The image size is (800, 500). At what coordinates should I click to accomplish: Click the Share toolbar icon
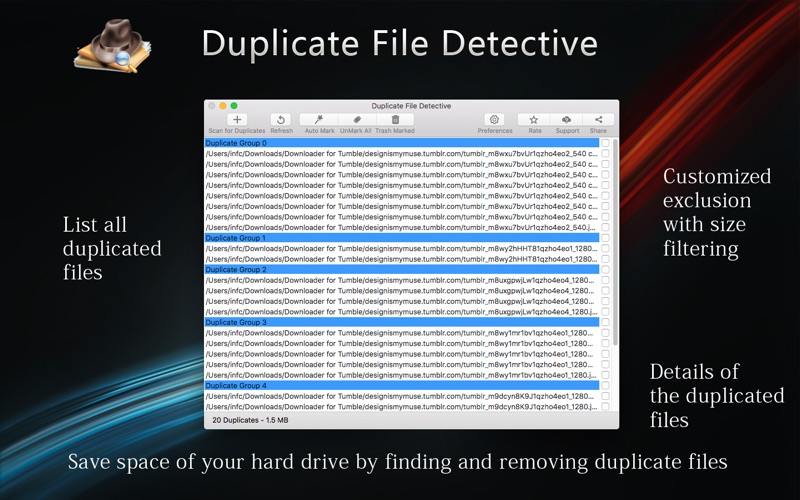click(598, 119)
